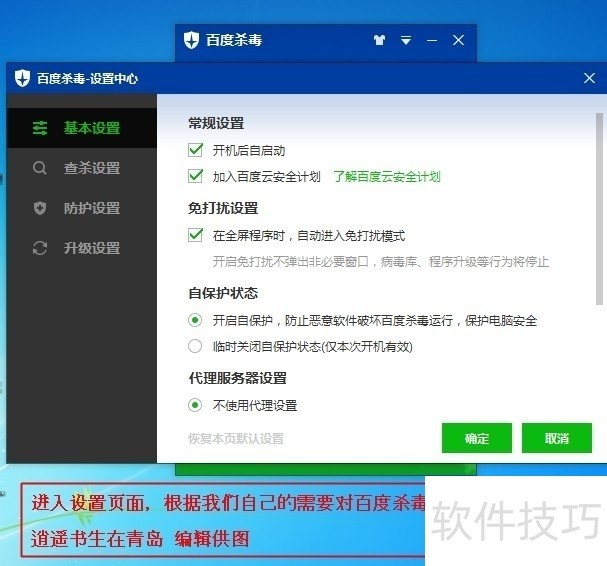The height and width of the screenshot is (566, 607).
Task: Select the 开启自保护 radio button
Action: coord(195,320)
